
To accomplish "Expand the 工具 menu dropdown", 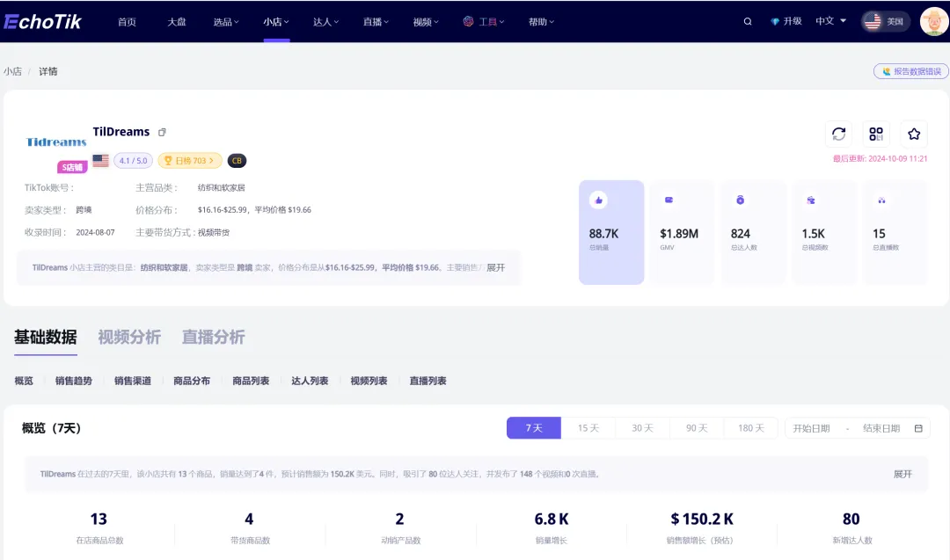I will click(484, 22).
